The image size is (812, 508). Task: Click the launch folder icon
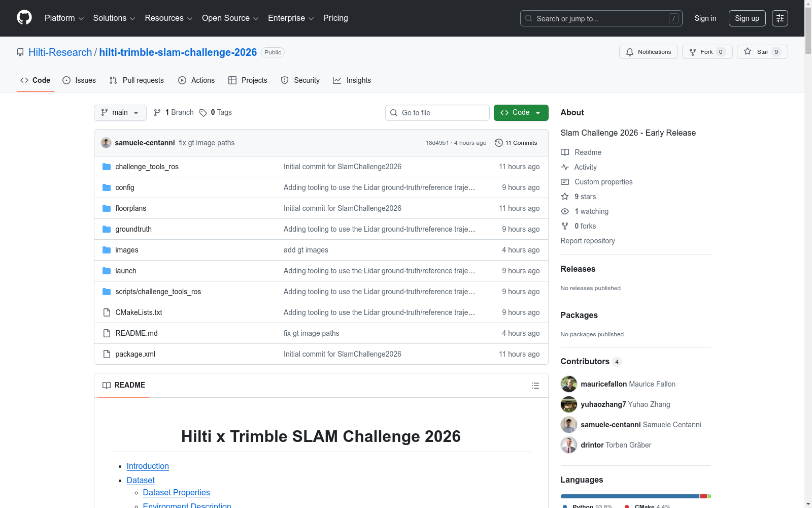click(107, 271)
